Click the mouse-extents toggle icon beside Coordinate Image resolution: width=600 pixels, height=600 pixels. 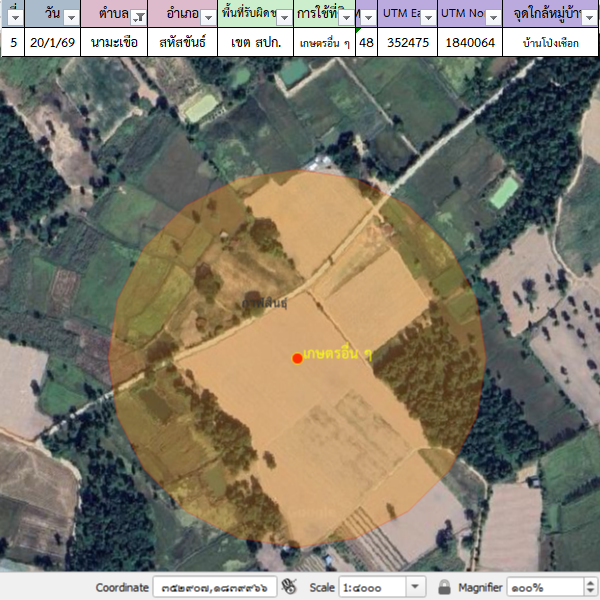(289, 587)
